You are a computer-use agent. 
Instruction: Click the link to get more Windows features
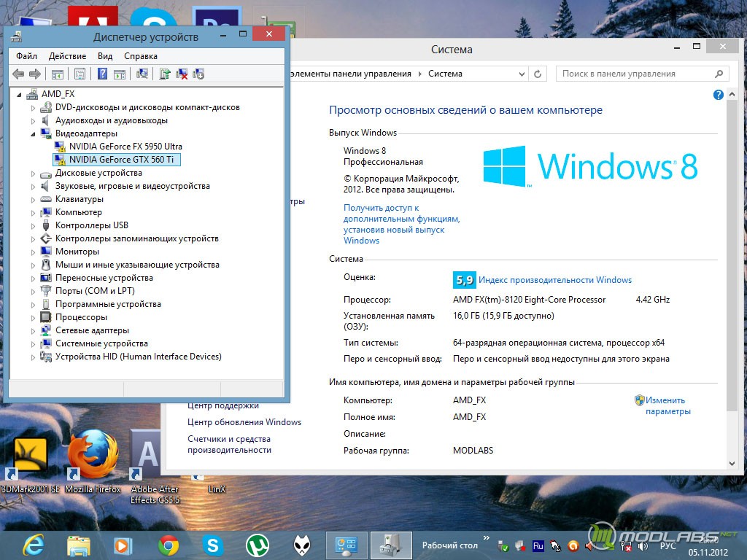click(401, 225)
